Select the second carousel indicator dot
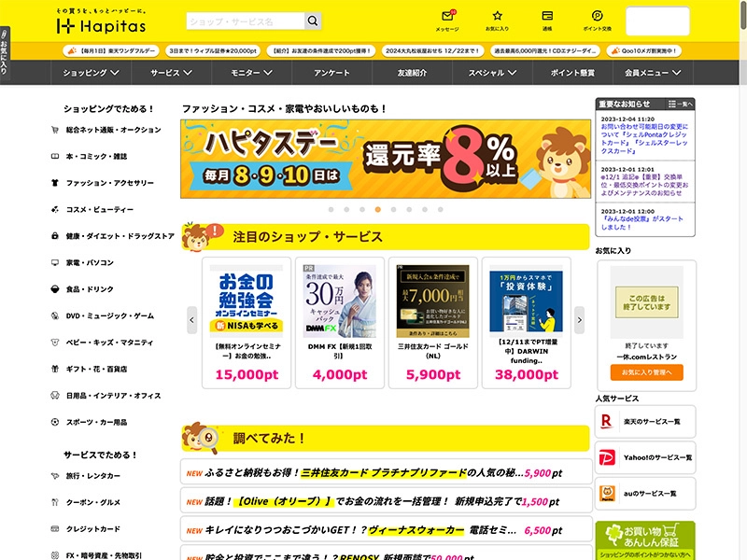The width and height of the screenshot is (747, 560). (x=346, y=209)
